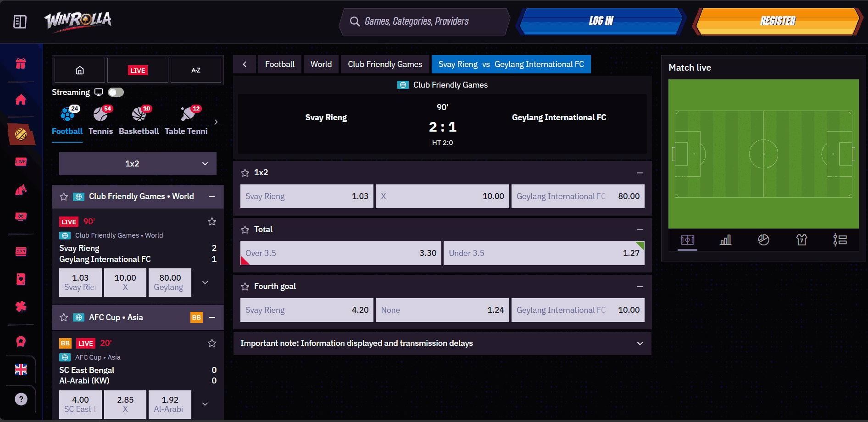The height and width of the screenshot is (422, 868).
Task: Open promotions via the gift icon
Action: coord(21,63)
